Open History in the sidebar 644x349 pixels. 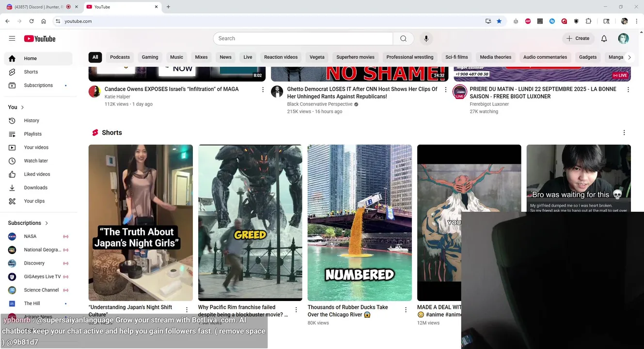click(x=38, y=121)
